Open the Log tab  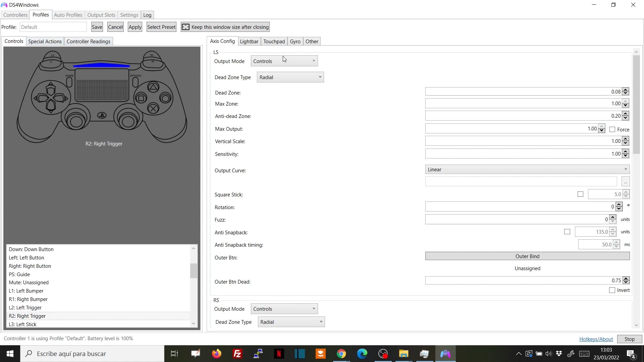(147, 15)
